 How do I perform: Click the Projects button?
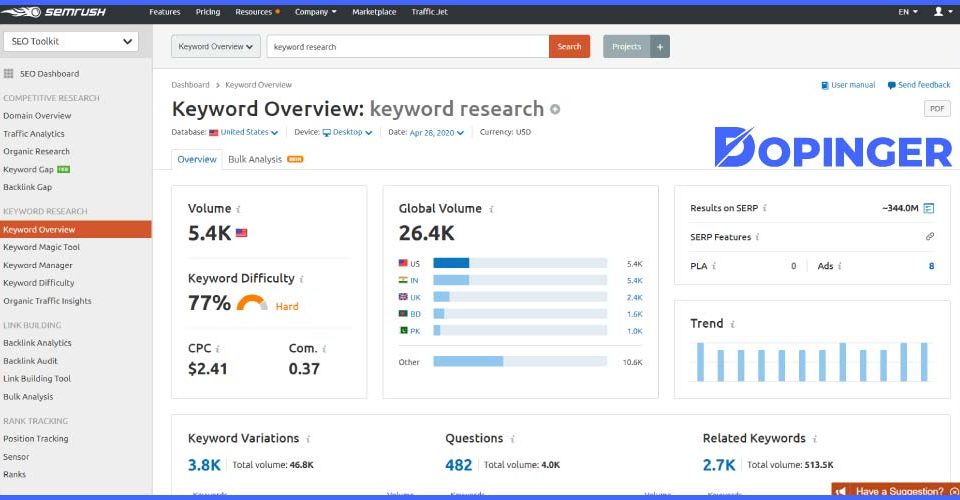coord(626,47)
